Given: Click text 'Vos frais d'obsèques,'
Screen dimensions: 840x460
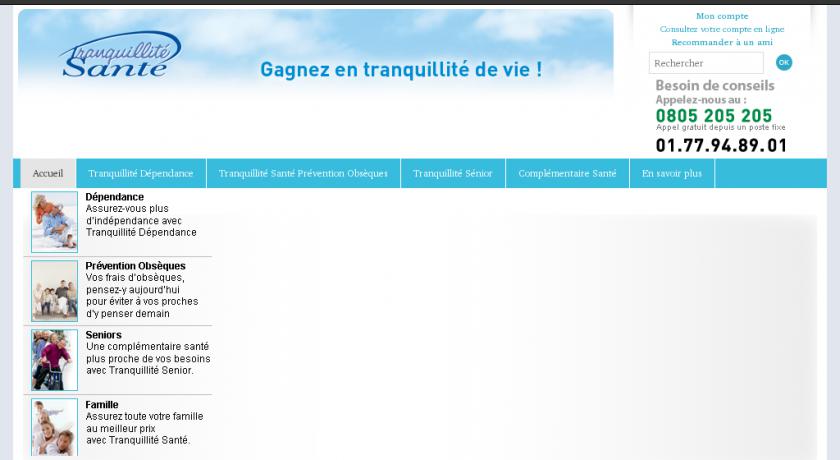Looking at the screenshot, I should coord(135,277).
